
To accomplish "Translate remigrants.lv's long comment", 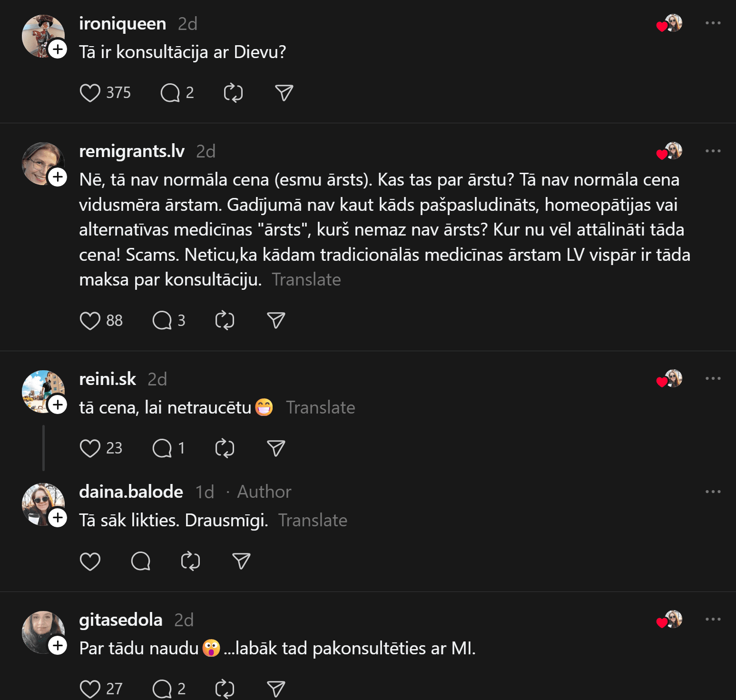I will [306, 280].
